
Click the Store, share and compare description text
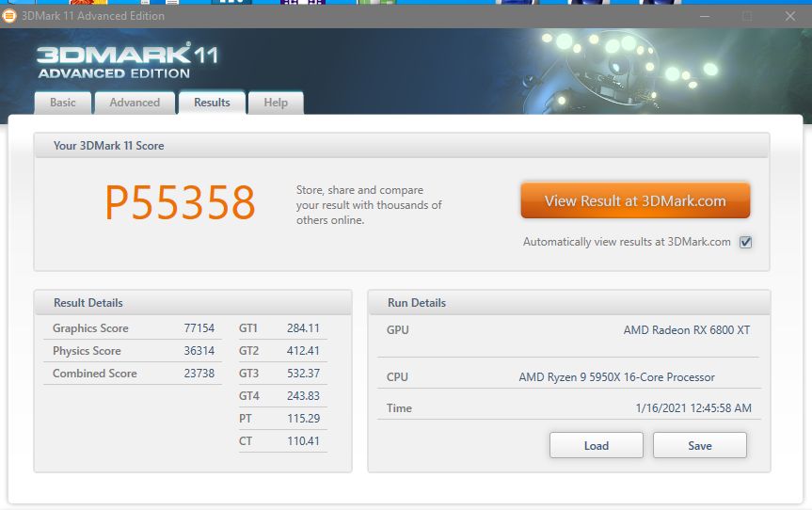[369, 205]
